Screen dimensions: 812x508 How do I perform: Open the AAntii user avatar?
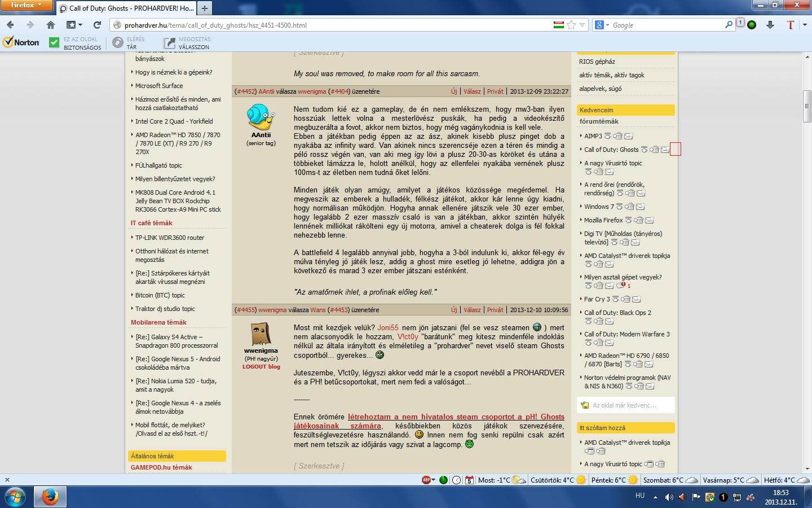(261, 117)
